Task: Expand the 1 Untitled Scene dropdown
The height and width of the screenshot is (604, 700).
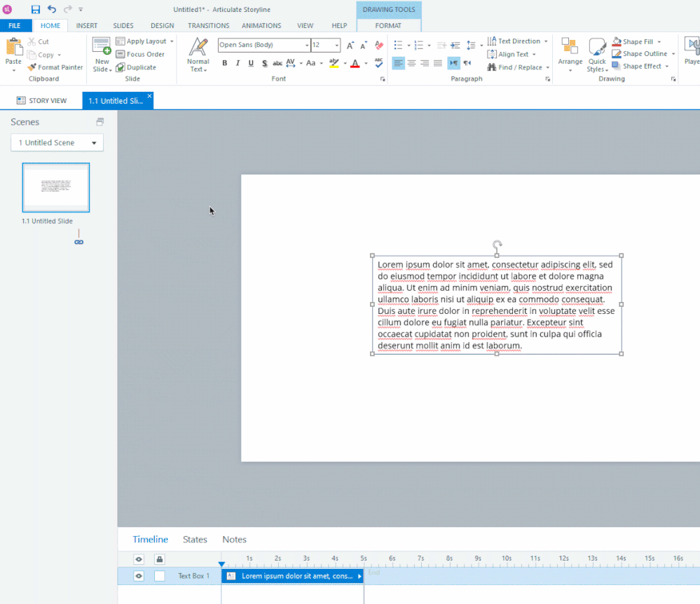Action: pos(57,143)
